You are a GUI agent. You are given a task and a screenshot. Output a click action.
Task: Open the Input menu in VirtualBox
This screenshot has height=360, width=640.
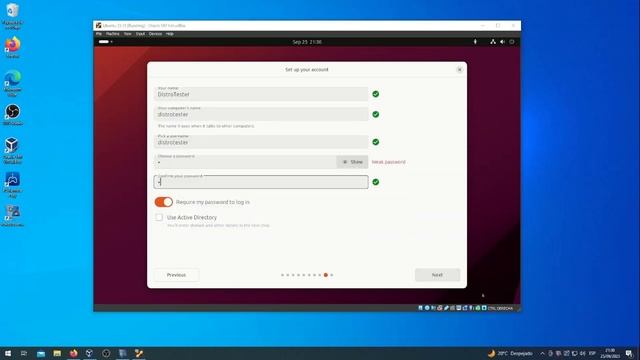(x=140, y=34)
